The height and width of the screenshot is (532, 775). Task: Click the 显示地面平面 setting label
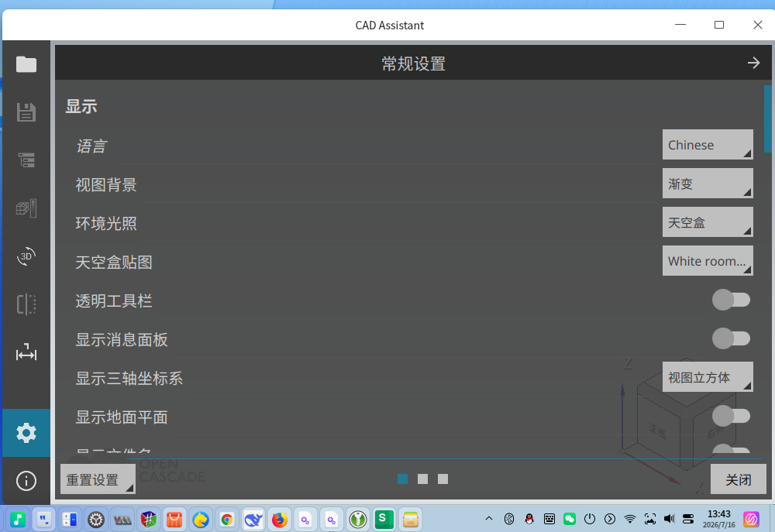click(x=122, y=417)
